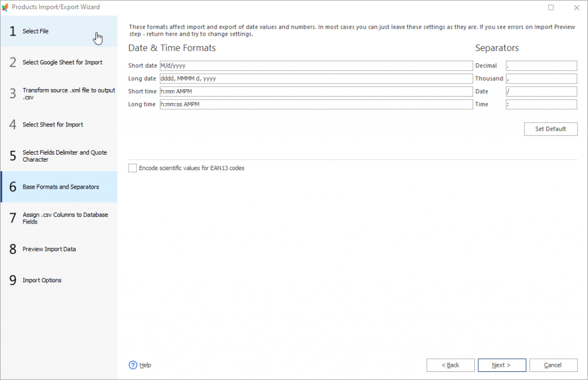Cancel the import wizard
The width and height of the screenshot is (588, 380).
552,365
